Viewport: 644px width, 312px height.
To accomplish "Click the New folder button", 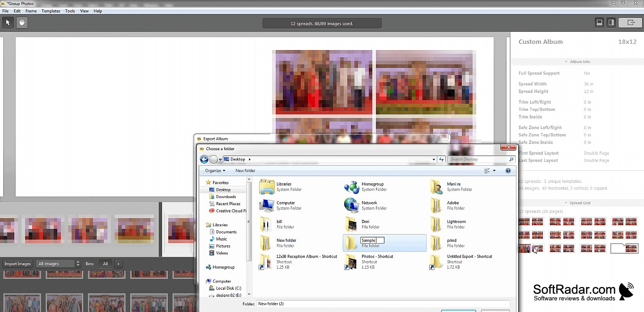I will [x=245, y=171].
